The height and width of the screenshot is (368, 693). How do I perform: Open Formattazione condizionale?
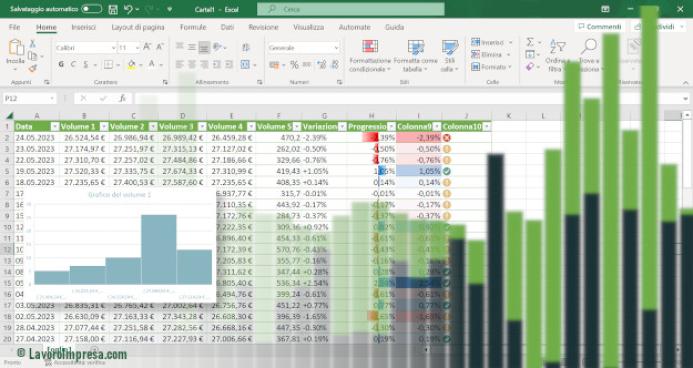tap(370, 56)
